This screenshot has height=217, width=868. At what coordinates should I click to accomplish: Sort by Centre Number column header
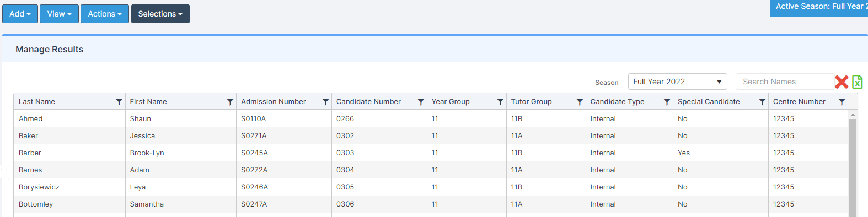point(799,102)
